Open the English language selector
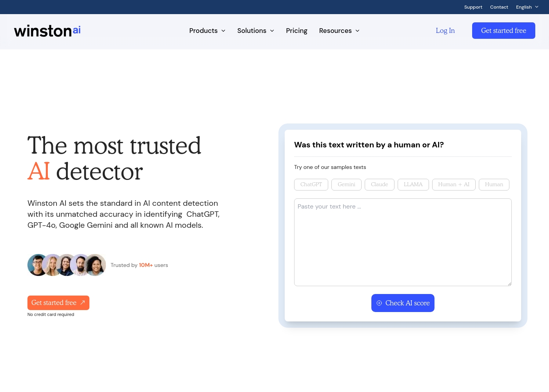Image resolution: width=549 pixels, height=392 pixels. (527, 7)
